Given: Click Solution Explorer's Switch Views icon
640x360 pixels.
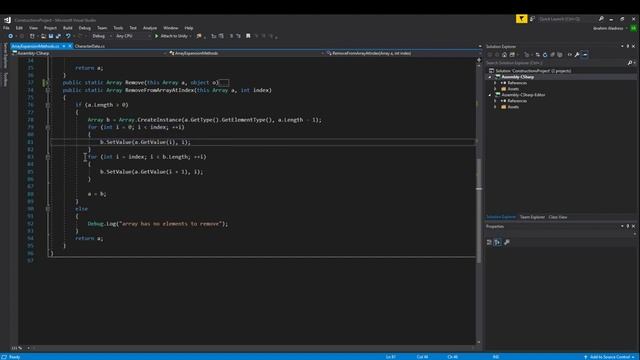Looking at the screenshot, I should (512, 55).
